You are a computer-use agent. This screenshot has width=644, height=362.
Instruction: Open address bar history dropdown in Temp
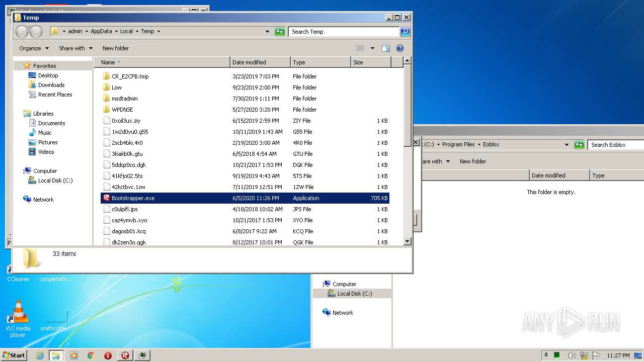tap(267, 32)
